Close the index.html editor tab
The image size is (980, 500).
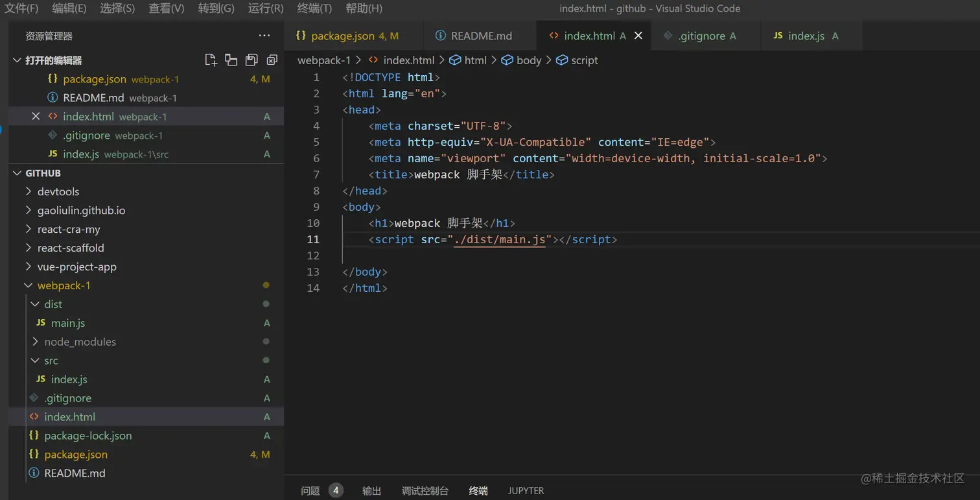(638, 36)
